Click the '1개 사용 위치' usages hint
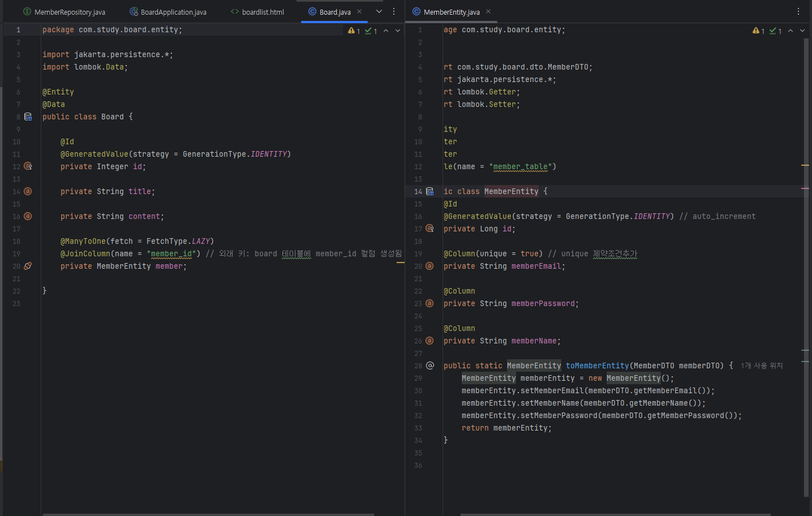Screen dimensions: 812x516 tap(762, 366)
